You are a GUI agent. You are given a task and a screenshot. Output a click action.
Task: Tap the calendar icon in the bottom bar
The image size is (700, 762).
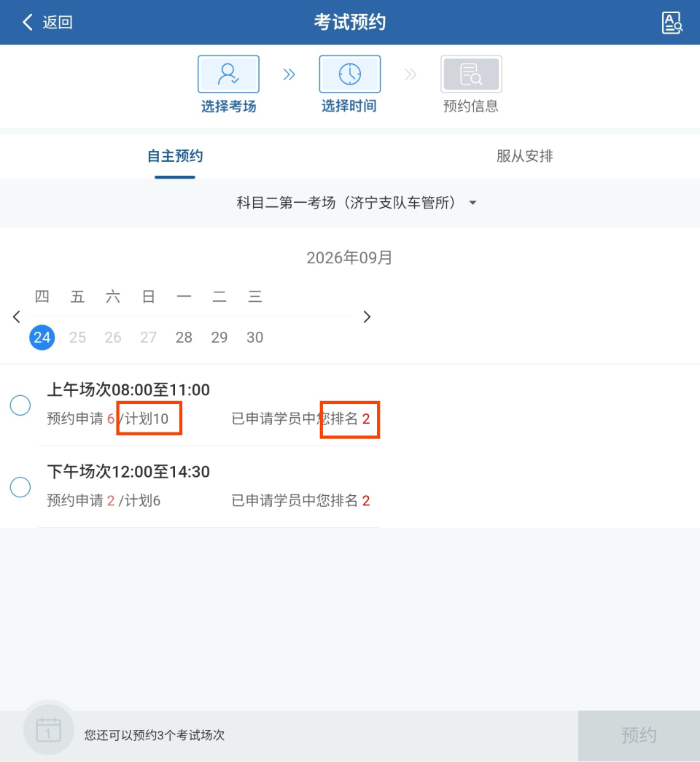click(49, 730)
